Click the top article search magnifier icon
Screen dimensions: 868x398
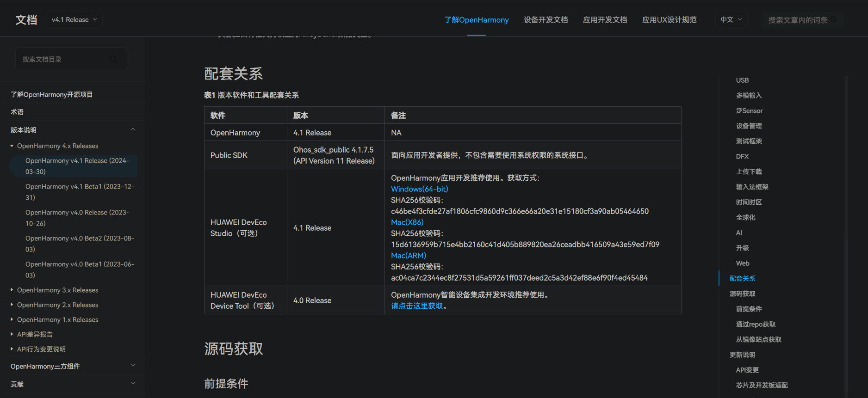[x=833, y=20]
